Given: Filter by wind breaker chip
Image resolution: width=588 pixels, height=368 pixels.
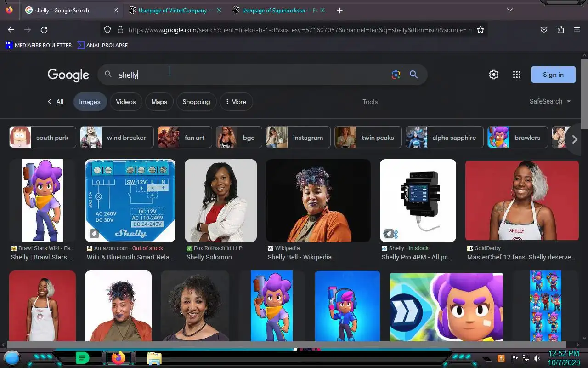Looking at the screenshot, I should (117, 137).
